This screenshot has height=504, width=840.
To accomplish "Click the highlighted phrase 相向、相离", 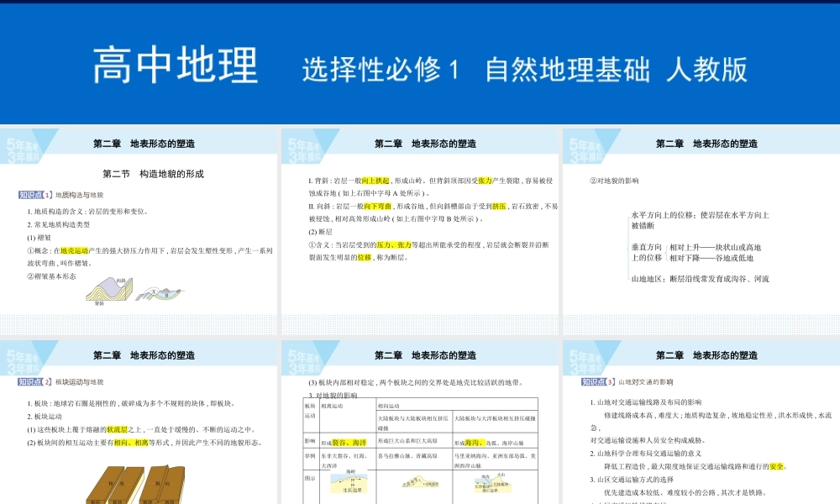I will [131, 443].
